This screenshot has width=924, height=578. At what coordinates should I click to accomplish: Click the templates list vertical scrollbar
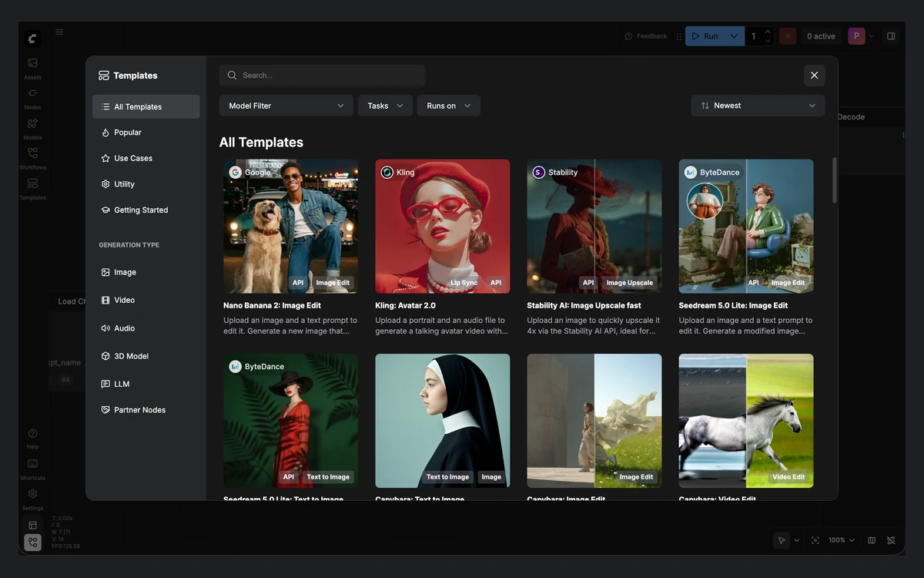pyautogui.click(x=834, y=180)
